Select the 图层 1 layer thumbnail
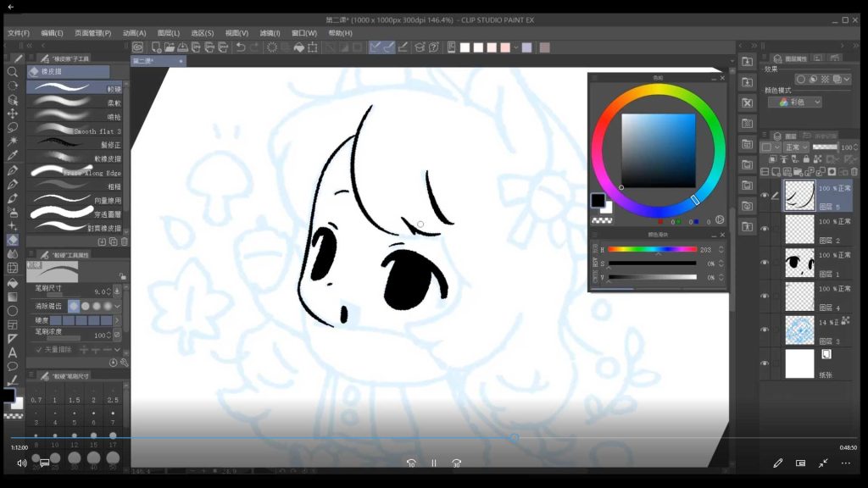The height and width of the screenshot is (488, 868). click(800, 263)
